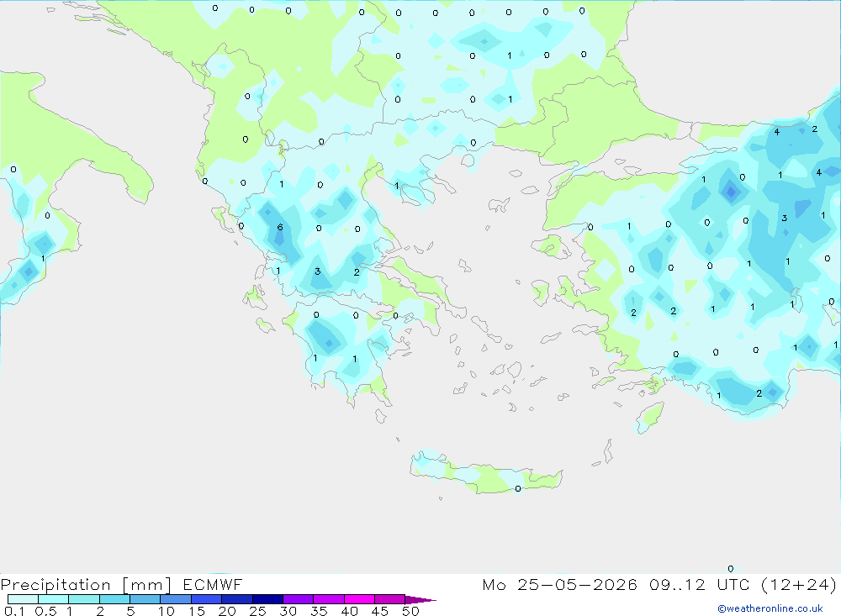841x616 pixels.
Task: Click the 30–35 mm purple legend swatch
Action: (299, 599)
